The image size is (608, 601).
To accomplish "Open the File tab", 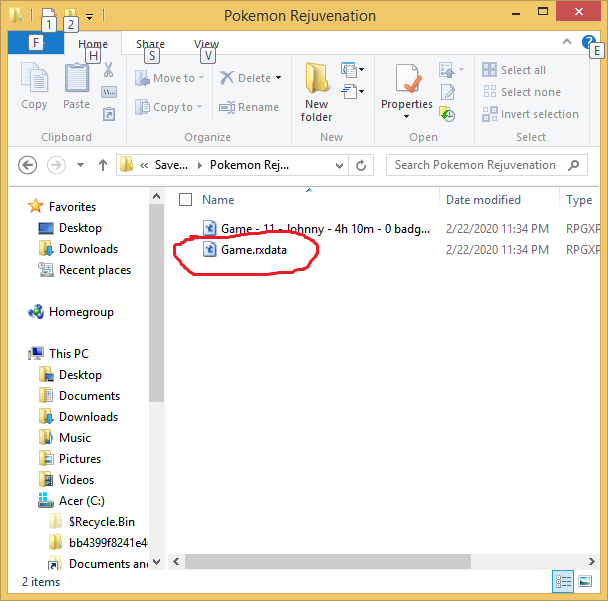I will [36, 42].
